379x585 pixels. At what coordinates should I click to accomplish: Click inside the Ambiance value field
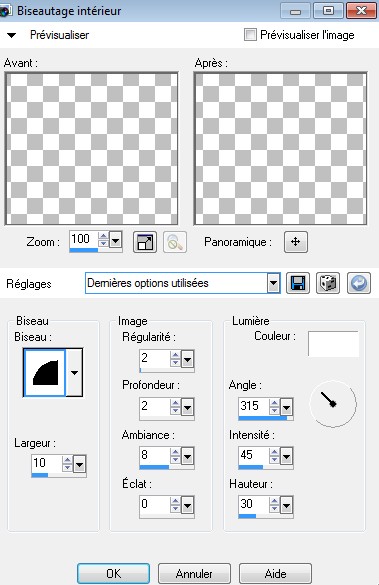pos(154,455)
